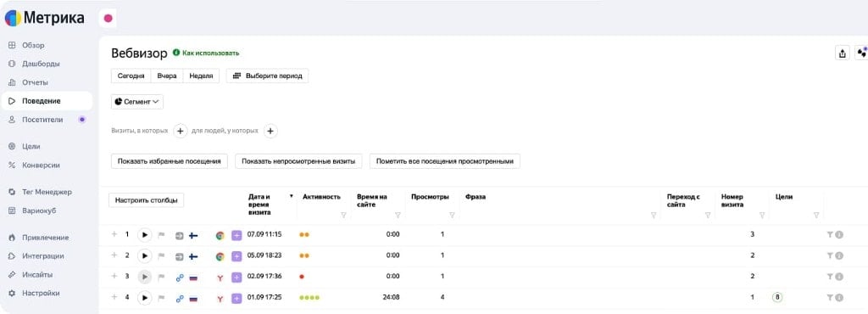This screenshot has height=314, width=868.
Task: Expand details of visit row 4
Action: coord(114,297)
